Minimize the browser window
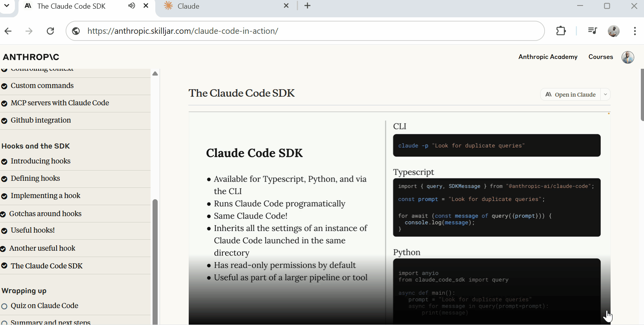 (580, 6)
